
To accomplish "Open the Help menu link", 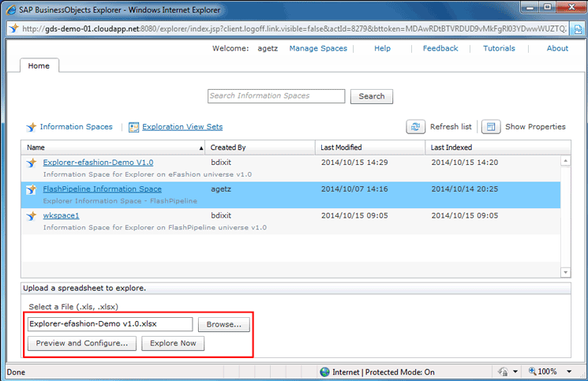I will click(x=382, y=48).
